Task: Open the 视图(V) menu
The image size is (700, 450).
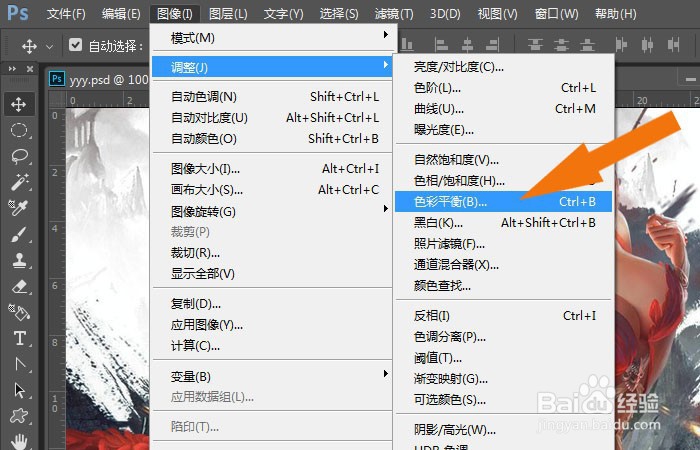Action: tap(498, 14)
